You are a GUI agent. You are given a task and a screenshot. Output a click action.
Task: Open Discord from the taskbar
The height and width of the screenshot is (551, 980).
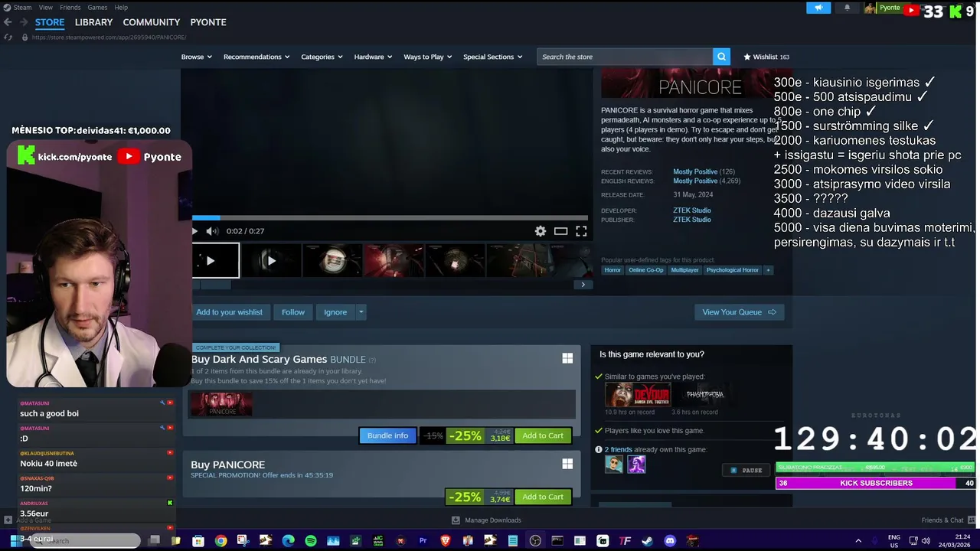tap(670, 541)
